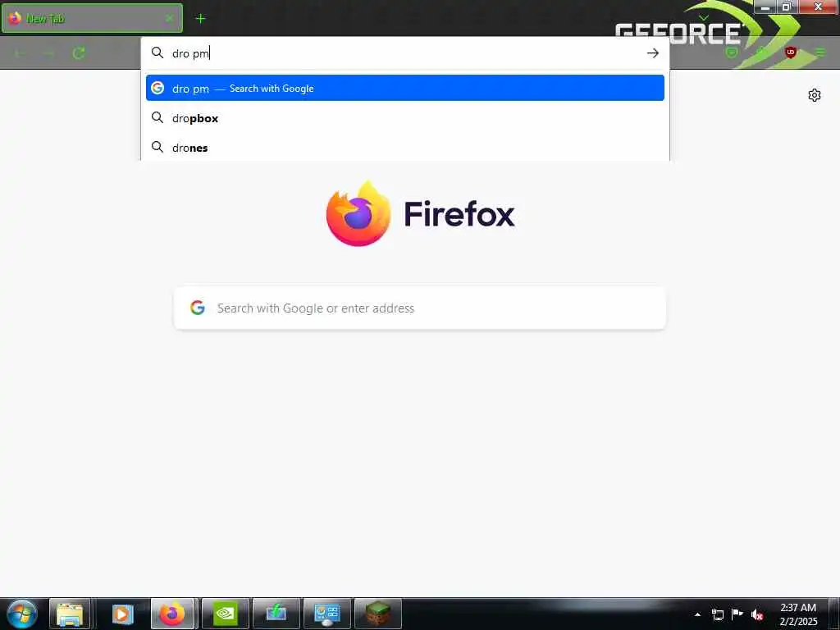Viewport: 840px width, 630px height.
Task: Focus the 'Search with Google or enter address' box
Action: click(420, 308)
